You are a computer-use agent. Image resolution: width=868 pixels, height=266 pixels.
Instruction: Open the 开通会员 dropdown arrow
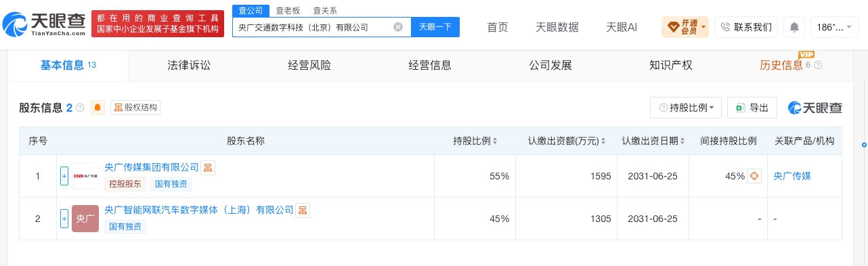click(x=704, y=28)
